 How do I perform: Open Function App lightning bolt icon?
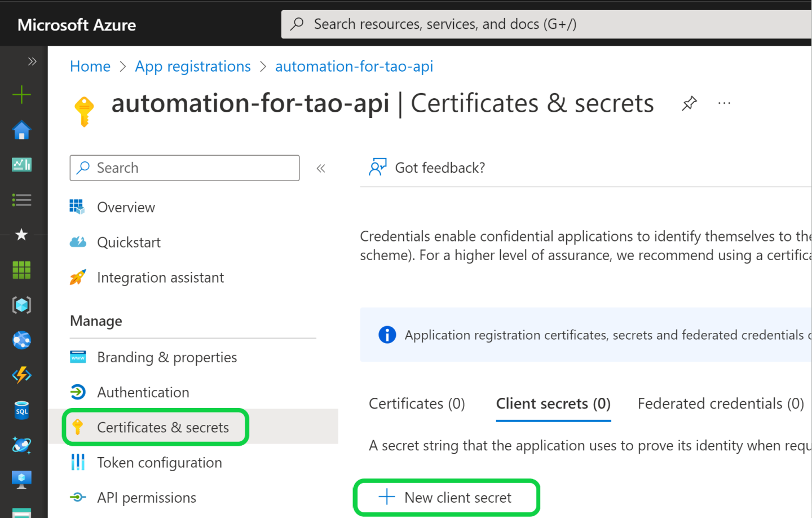pyautogui.click(x=21, y=375)
